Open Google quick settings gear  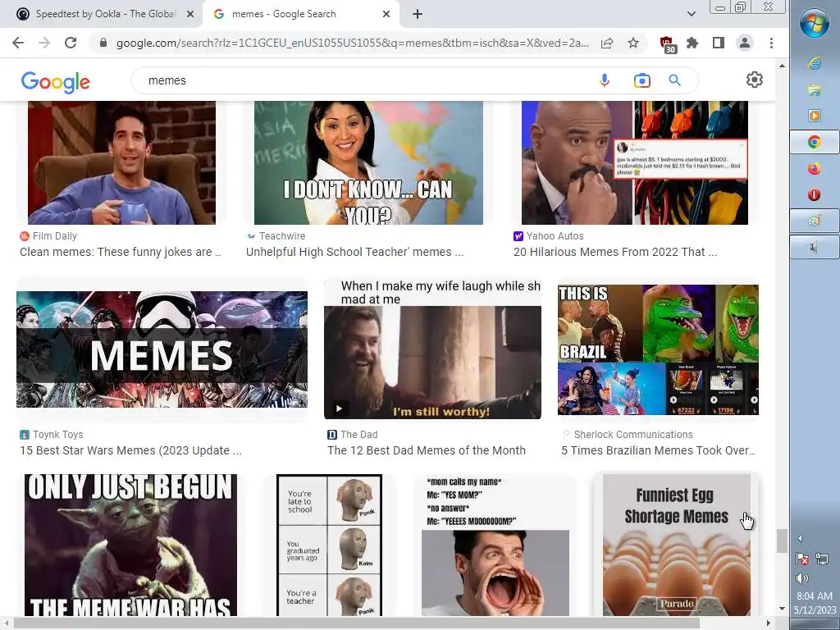tap(755, 80)
